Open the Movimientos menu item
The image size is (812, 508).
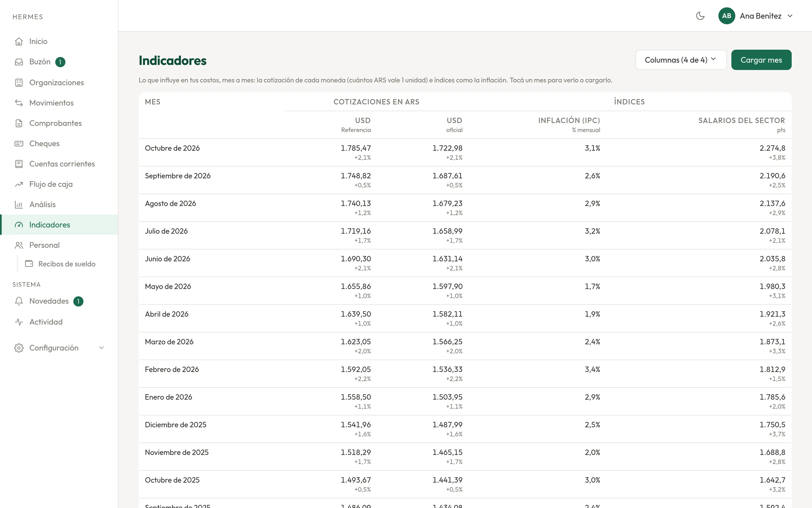click(x=59, y=103)
